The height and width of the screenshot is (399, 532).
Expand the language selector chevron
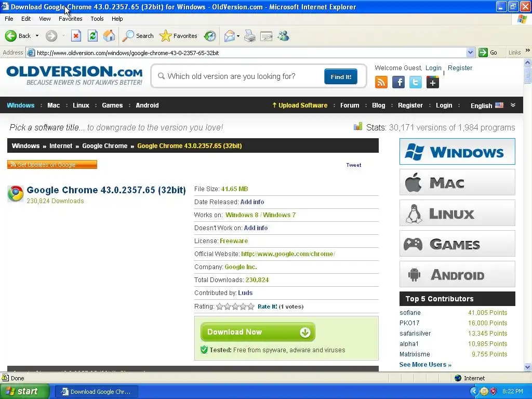coord(513,105)
